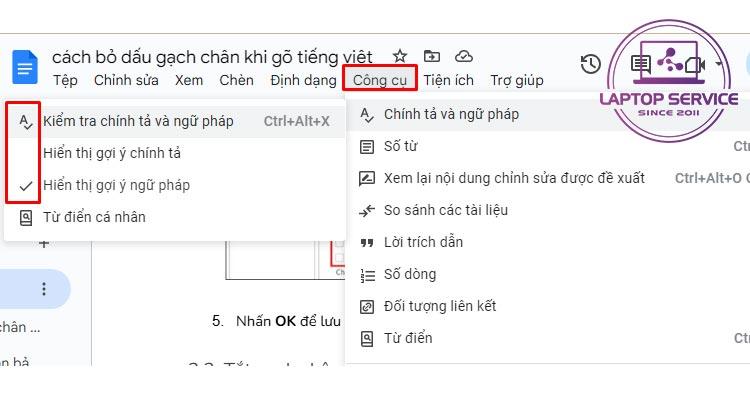Expand the Định dạng menu
The image size is (750, 400).
point(303,80)
